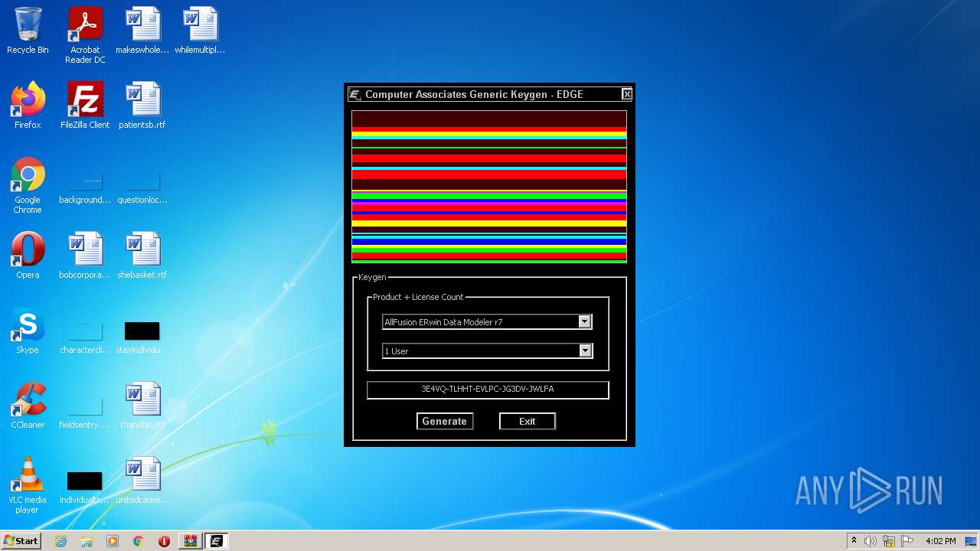Open Internet Explorer from the taskbar
This screenshot has width=980, height=551.
(x=60, y=541)
